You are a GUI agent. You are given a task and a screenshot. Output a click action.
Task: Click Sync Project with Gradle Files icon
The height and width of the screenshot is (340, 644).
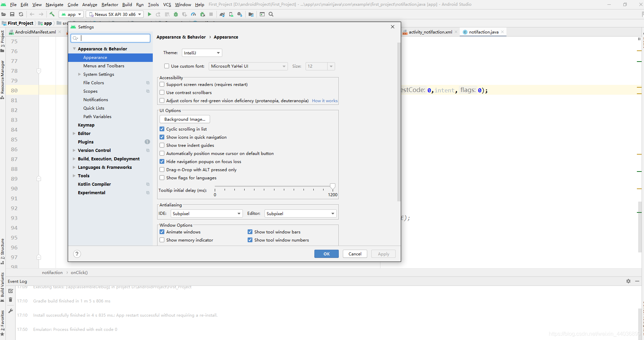[x=222, y=14]
